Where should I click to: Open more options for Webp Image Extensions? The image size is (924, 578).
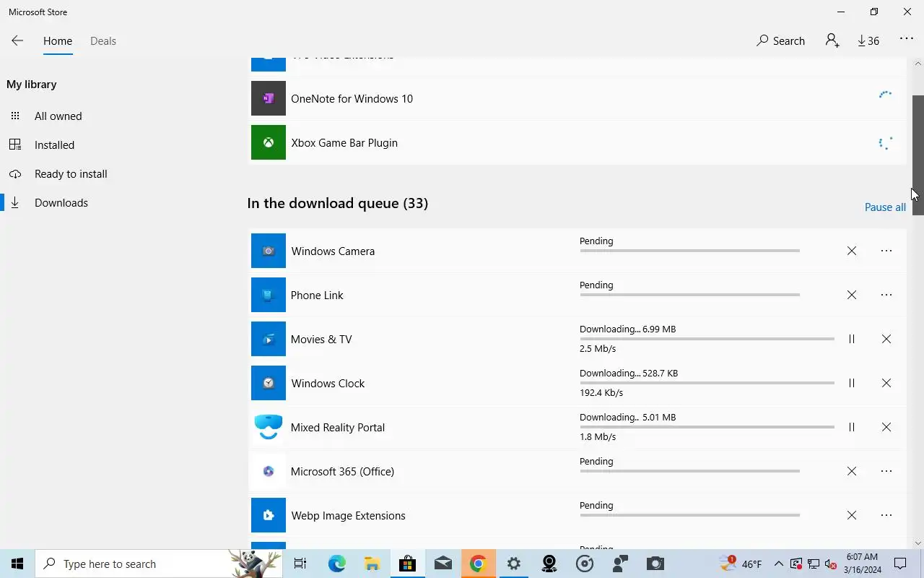886,515
